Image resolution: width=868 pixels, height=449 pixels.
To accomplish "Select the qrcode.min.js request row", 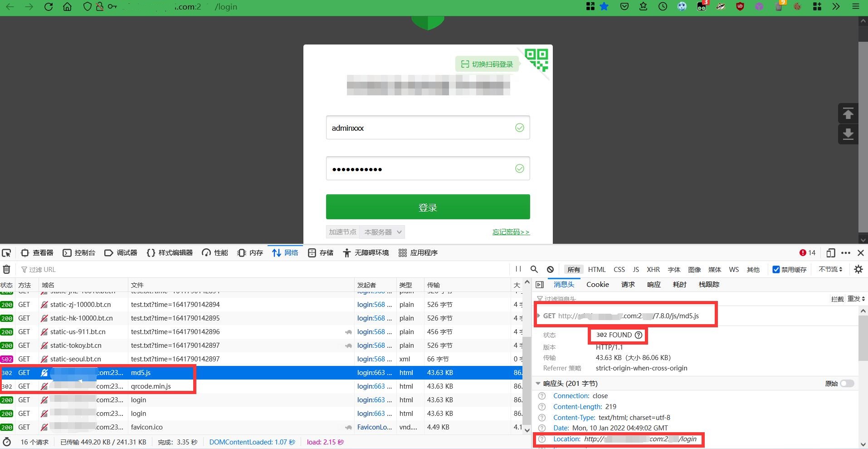I will coord(261,386).
